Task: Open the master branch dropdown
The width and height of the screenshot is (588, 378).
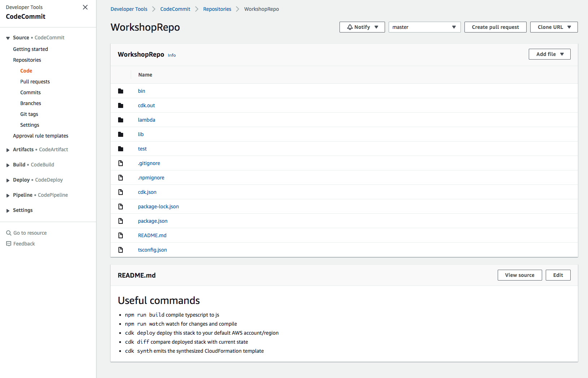Action: [424, 27]
